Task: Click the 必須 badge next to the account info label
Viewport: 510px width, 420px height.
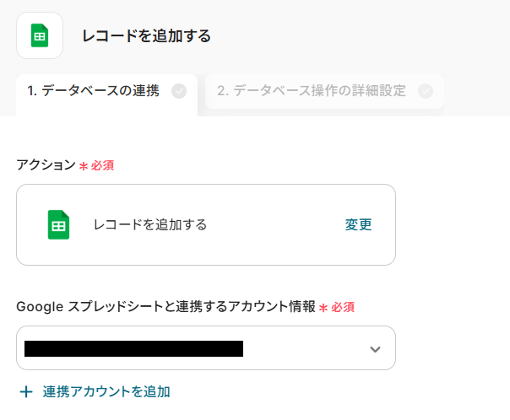Action: 343,308
